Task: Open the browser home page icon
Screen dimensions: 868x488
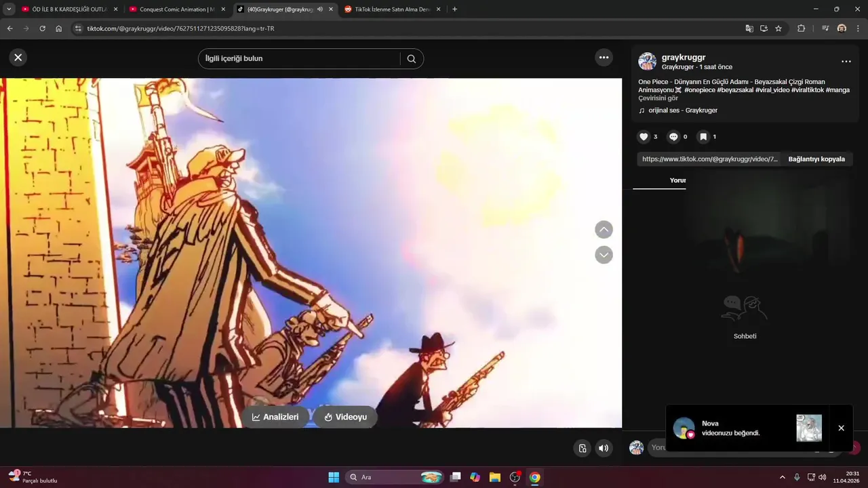Action: pyautogui.click(x=58, y=28)
